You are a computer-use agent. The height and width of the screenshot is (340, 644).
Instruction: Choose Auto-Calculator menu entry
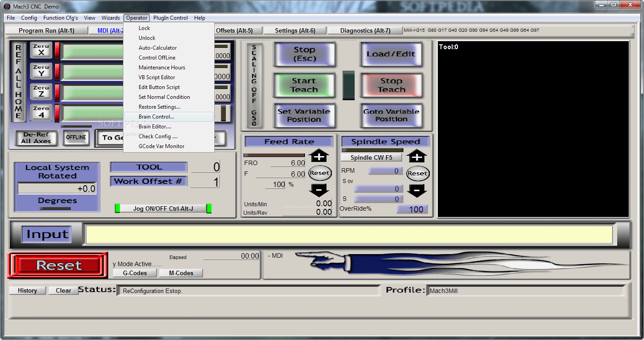coord(169,48)
